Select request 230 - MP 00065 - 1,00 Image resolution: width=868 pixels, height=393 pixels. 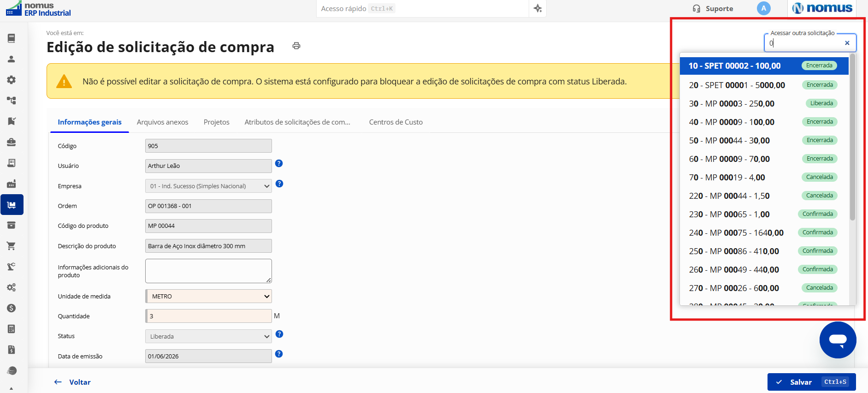tap(764, 214)
